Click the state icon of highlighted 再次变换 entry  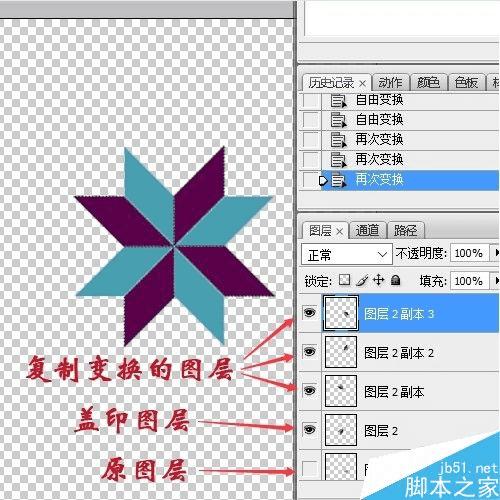point(338,180)
